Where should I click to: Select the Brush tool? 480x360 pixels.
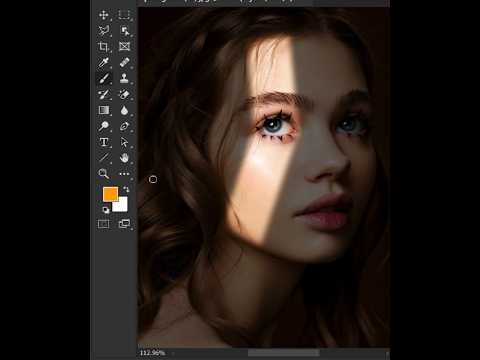click(104, 78)
